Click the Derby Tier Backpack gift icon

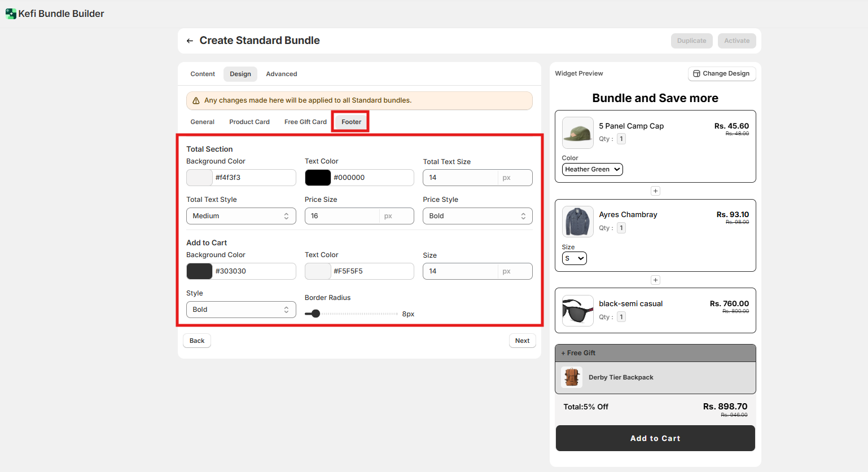pyautogui.click(x=572, y=377)
